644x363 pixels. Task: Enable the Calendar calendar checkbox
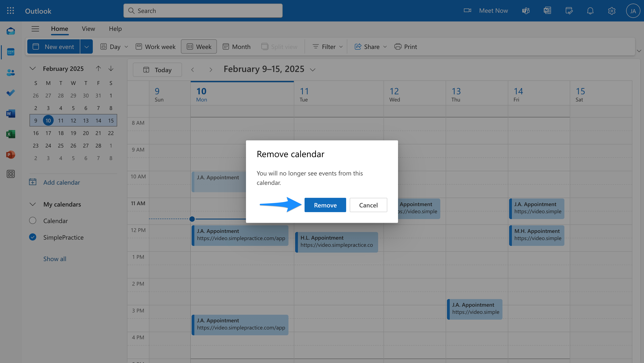33,221
